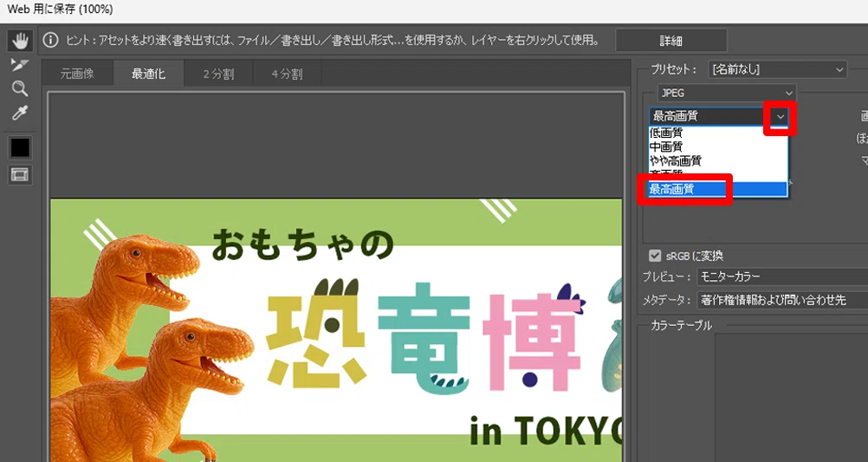868x462 pixels.
Task: Open the JPEG file format dropdown
Action: click(x=727, y=93)
